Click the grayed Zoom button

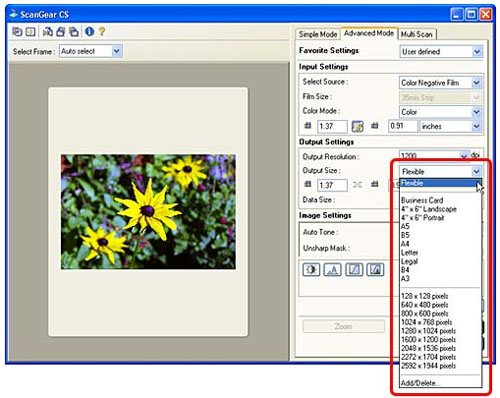click(x=343, y=326)
